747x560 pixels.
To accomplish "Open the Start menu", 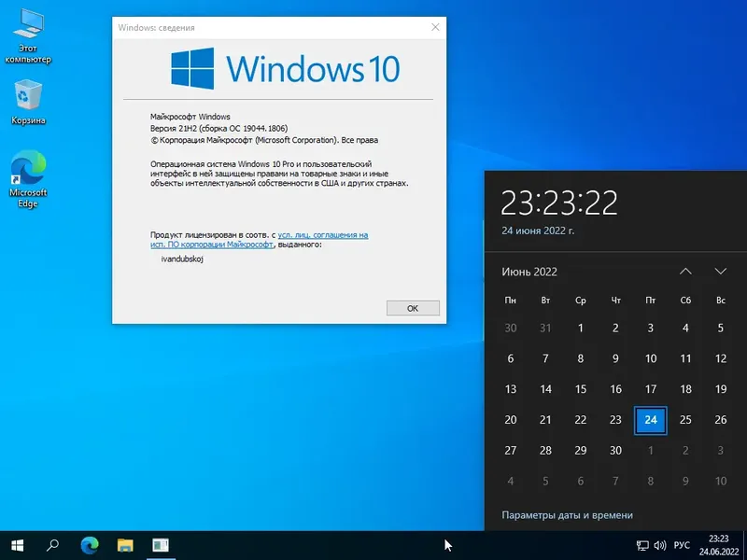I will tap(19, 544).
